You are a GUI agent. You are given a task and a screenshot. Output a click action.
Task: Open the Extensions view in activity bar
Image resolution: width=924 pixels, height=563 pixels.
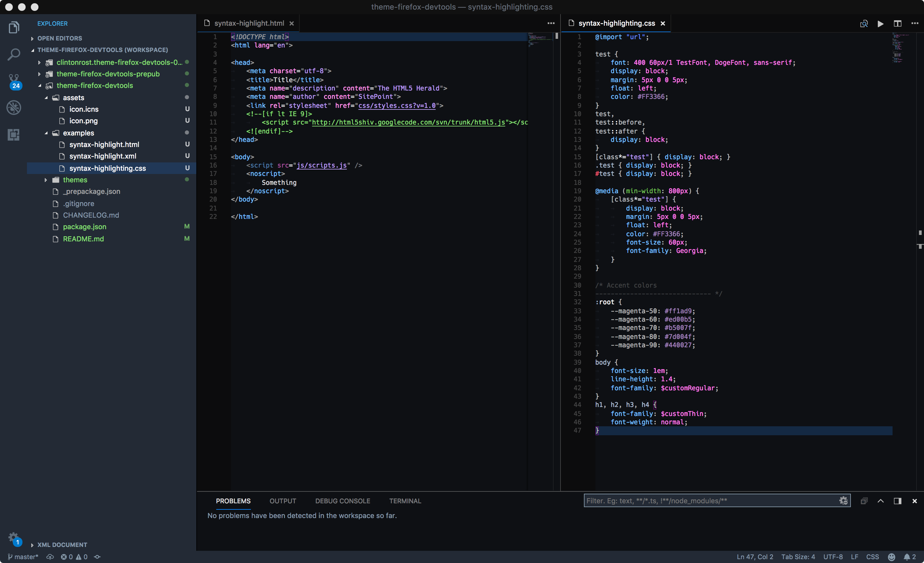[x=14, y=135]
